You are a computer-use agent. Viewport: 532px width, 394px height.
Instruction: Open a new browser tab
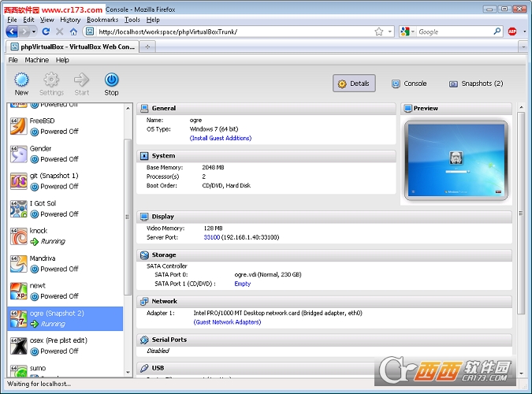(147, 46)
